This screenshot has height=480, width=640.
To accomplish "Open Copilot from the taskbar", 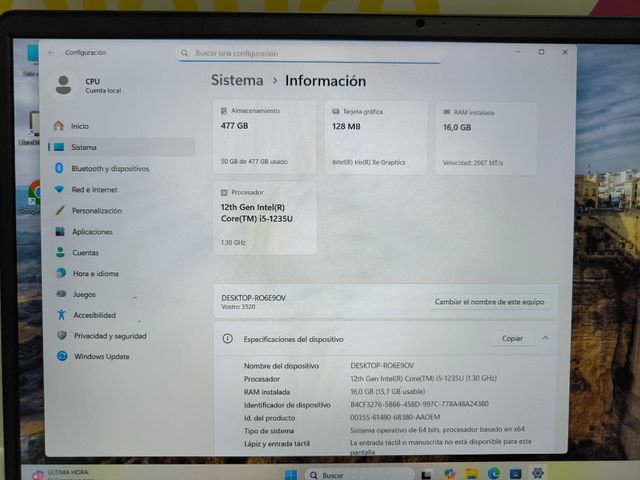I will [449, 474].
